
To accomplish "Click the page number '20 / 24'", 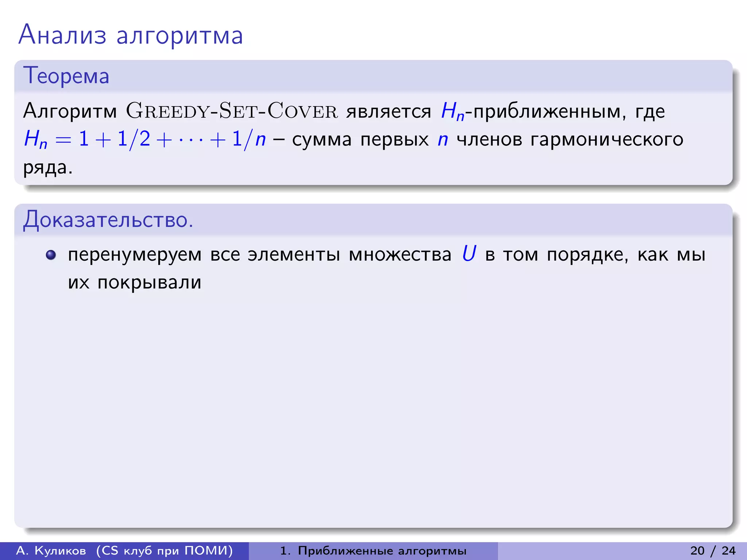I will [713, 551].
